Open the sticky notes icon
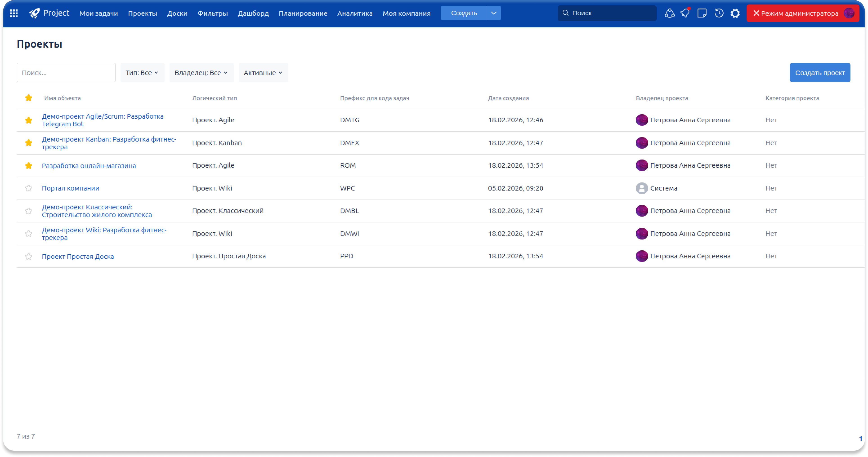The width and height of the screenshot is (868, 457). click(x=702, y=13)
